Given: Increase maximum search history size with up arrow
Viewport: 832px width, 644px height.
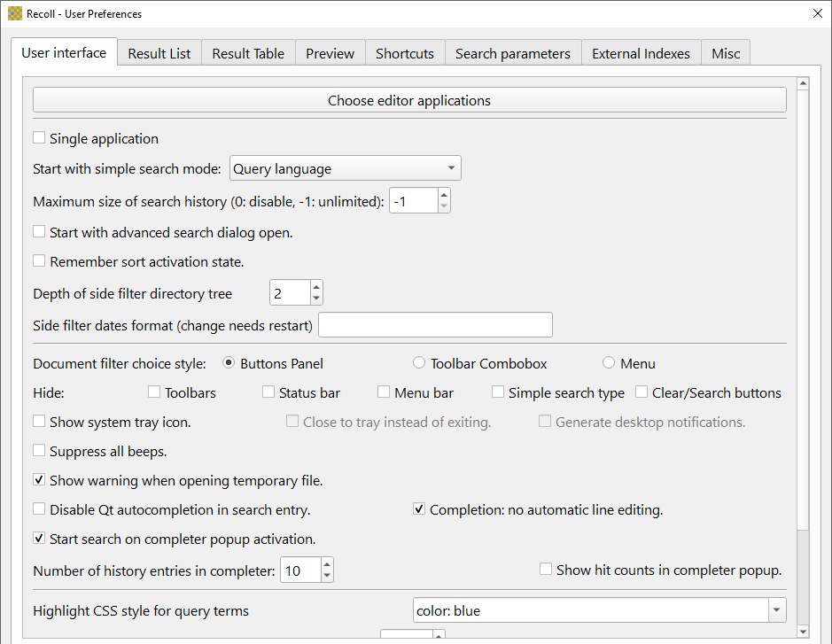Looking at the screenshot, I should coord(444,195).
